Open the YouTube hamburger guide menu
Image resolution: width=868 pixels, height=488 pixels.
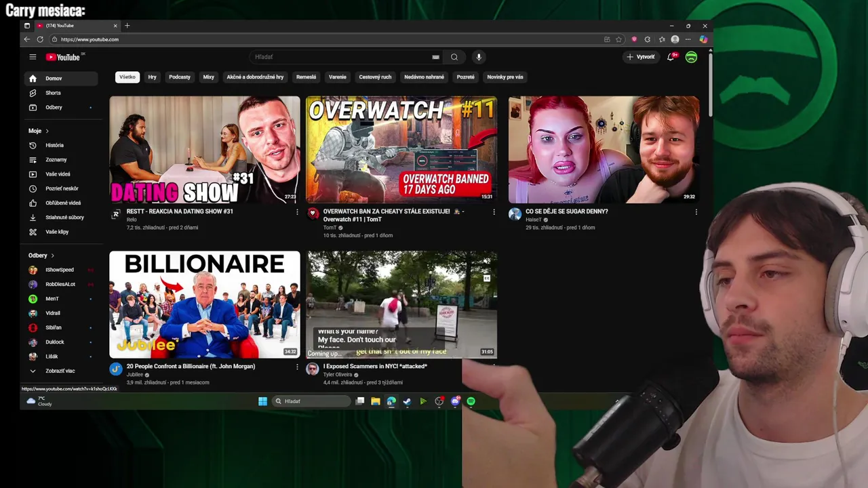click(x=33, y=57)
